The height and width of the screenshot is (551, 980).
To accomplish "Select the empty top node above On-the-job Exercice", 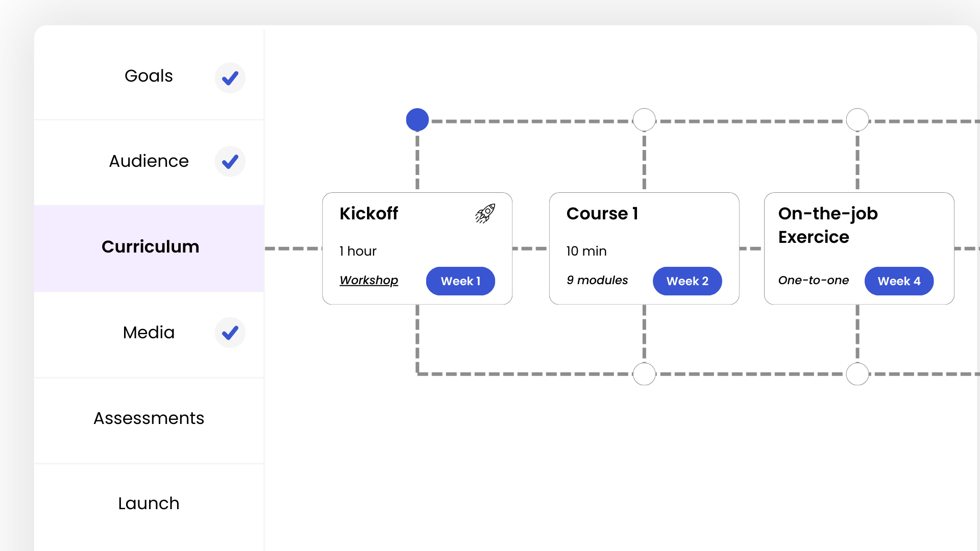I will (x=857, y=119).
